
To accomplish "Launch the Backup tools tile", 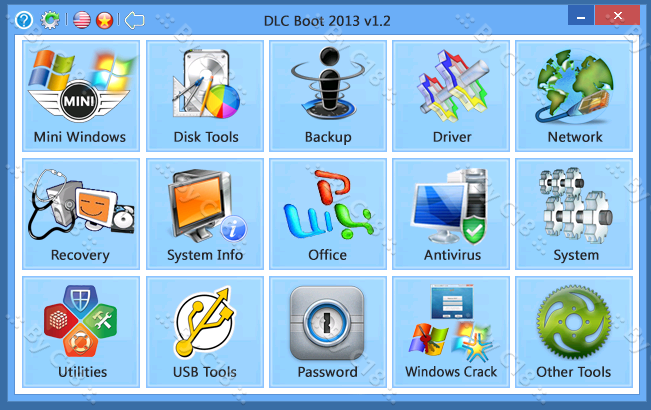I will pos(328,96).
